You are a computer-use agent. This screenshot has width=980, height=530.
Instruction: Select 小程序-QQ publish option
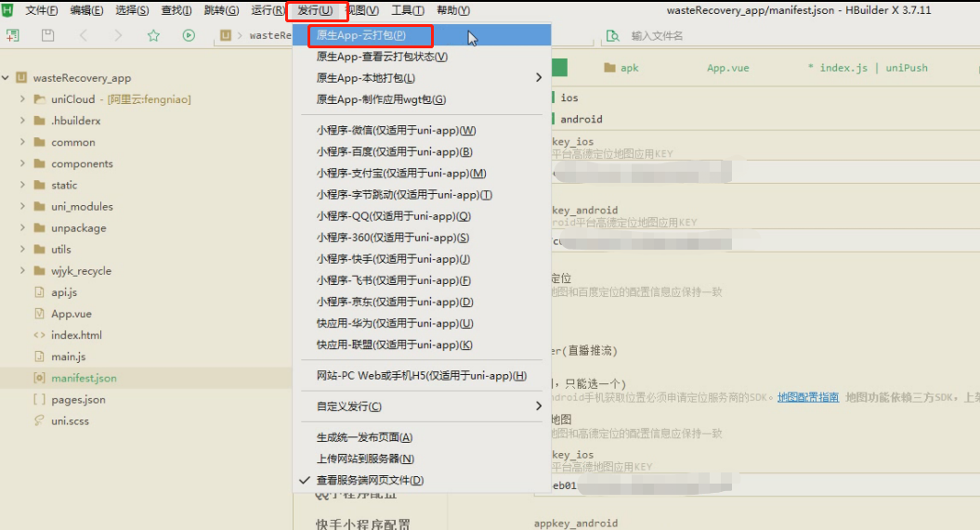click(422, 216)
